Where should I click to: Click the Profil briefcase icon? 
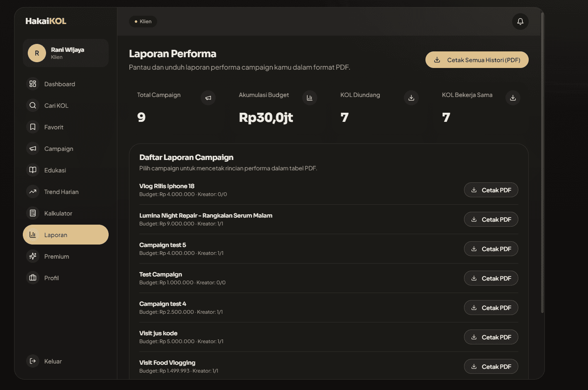point(33,278)
